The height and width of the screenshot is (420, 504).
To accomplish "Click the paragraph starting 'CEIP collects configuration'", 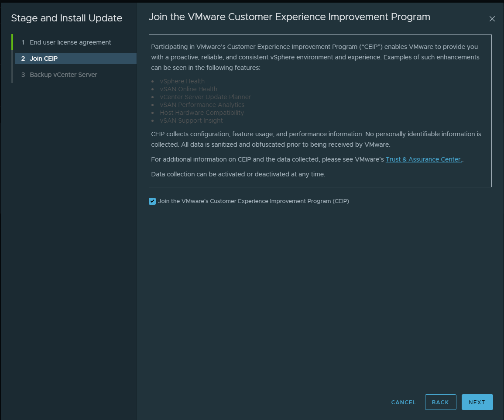I will point(316,139).
